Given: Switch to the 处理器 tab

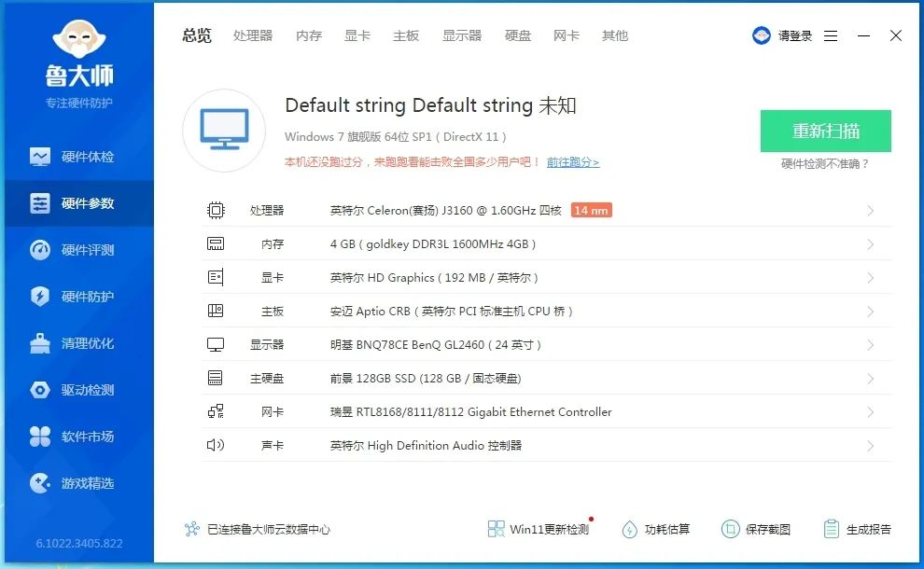Looking at the screenshot, I should tap(253, 35).
